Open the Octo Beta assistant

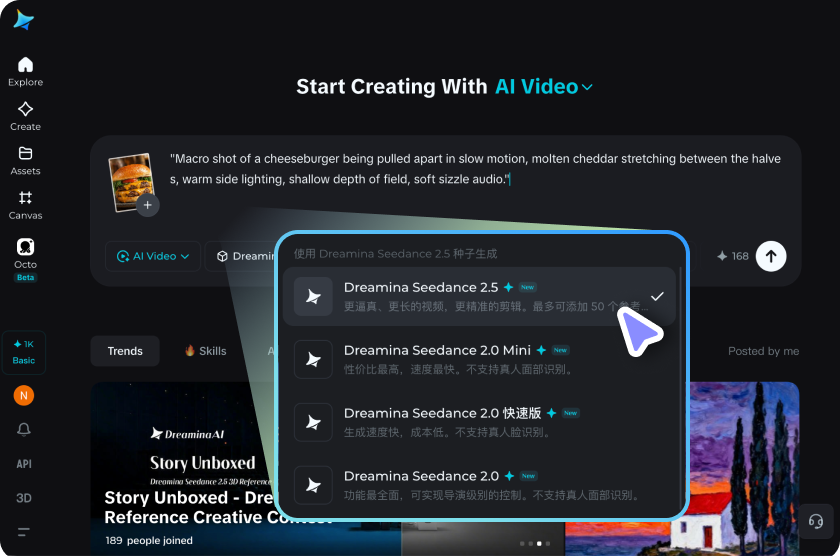pos(25,259)
